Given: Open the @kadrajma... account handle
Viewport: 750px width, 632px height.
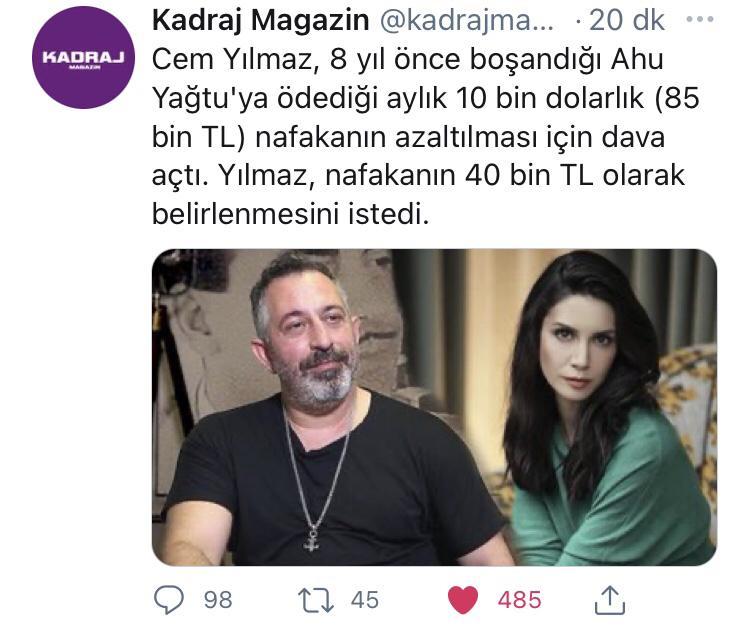Looking at the screenshot, I should (x=466, y=21).
